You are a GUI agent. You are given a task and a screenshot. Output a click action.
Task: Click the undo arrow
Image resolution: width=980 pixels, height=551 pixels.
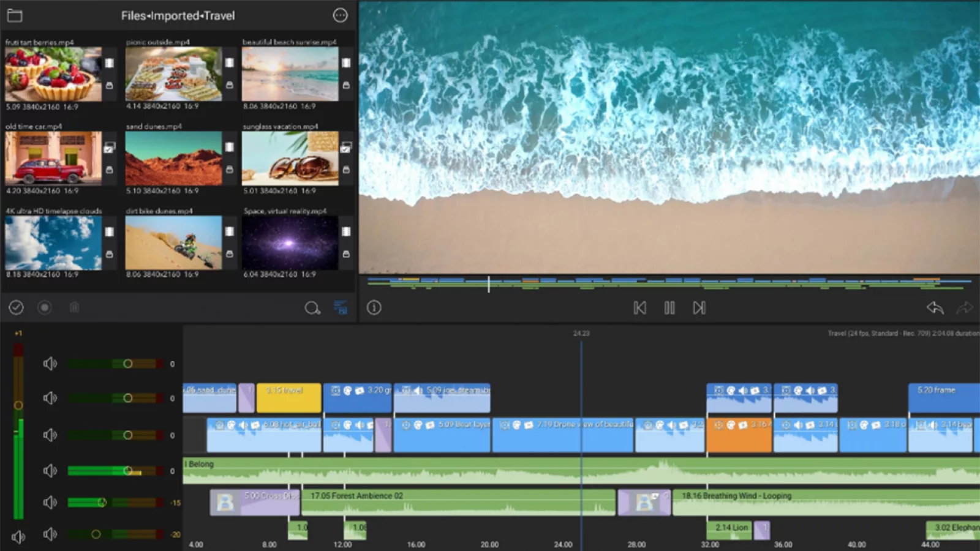[935, 308]
